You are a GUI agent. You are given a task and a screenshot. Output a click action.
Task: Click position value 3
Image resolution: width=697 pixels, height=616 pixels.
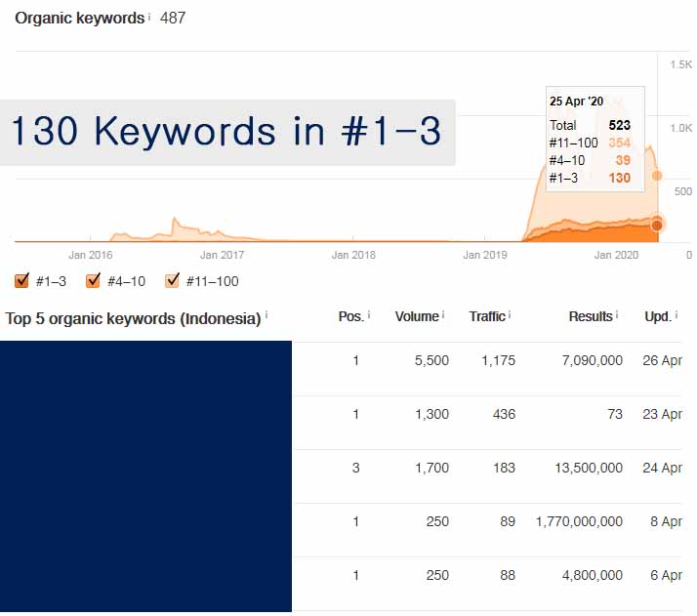pos(356,468)
